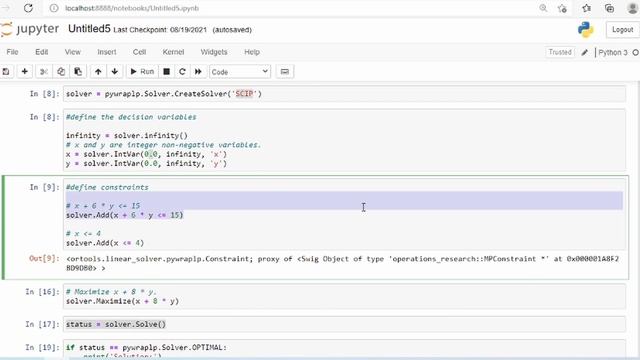Click solver.Maximize(x + 8 * y) line

coord(122,301)
